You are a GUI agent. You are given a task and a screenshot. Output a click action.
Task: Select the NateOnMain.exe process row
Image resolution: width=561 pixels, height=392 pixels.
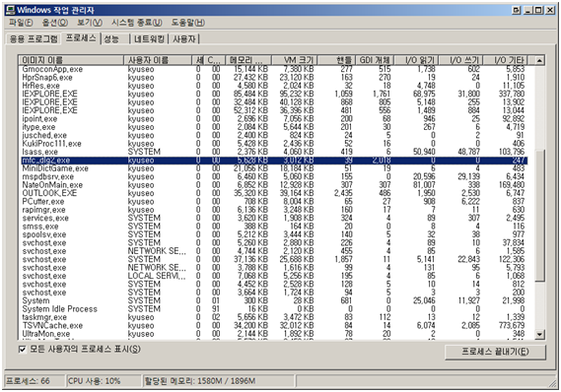273,185
